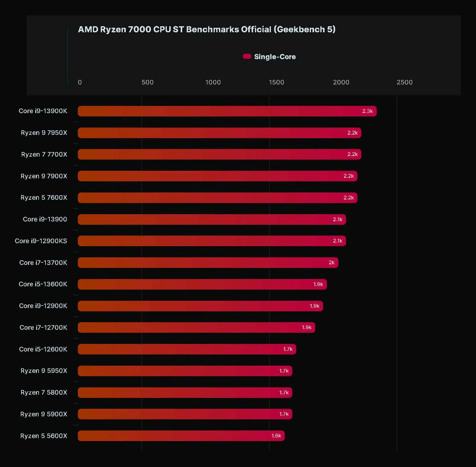Click the Single-Core legend label
Viewport: 476px width, 467px height.
pyautogui.click(x=275, y=57)
